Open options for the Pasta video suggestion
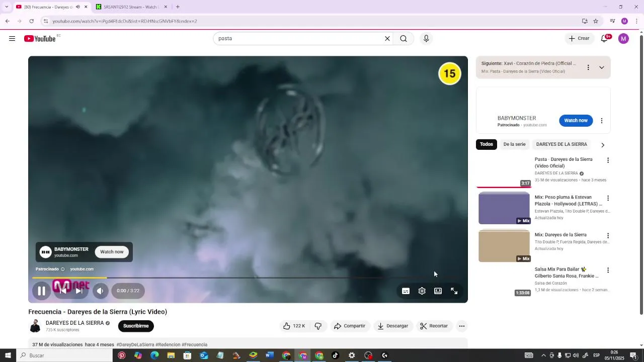Viewport: 644px width, 362px height. 608,160
